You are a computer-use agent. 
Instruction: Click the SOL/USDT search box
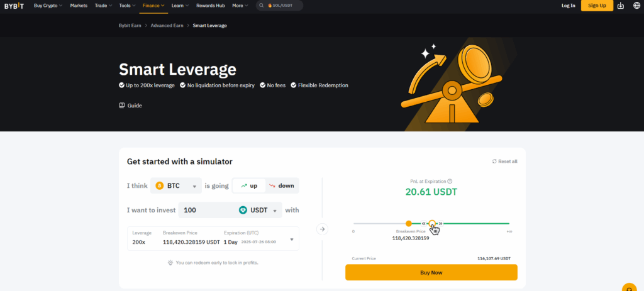click(280, 6)
